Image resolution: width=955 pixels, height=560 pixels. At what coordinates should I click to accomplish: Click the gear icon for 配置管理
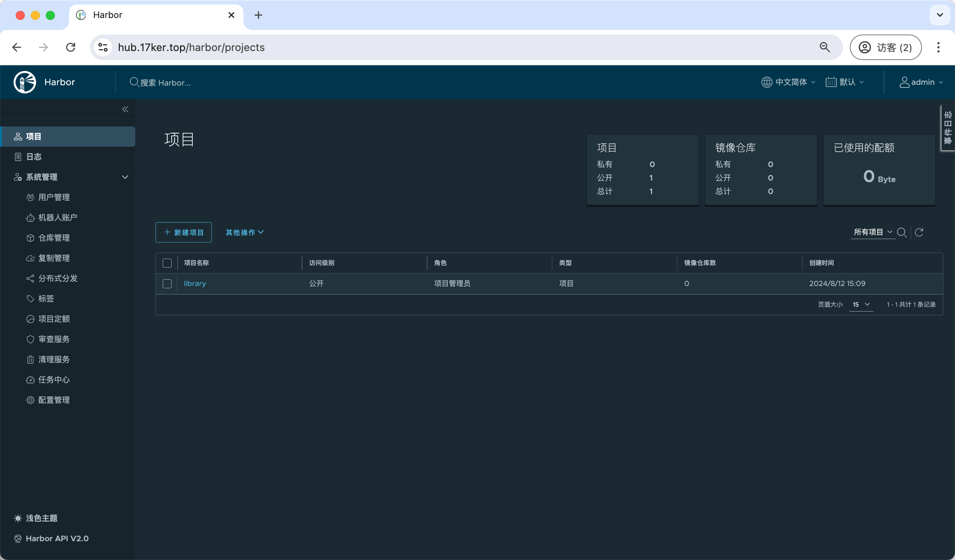tap(30, 400)
